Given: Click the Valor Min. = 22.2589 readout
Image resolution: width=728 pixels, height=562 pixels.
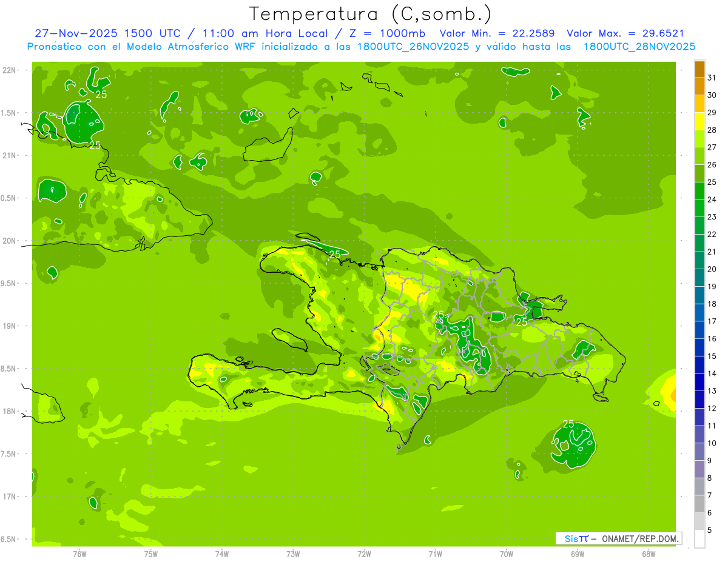Looking at the screenshot, I should 498,34.
